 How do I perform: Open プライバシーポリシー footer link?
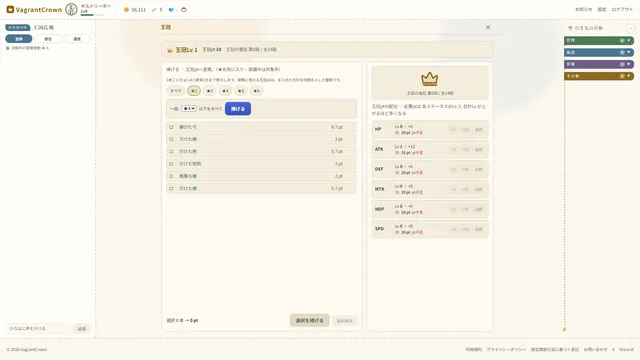point(506,349)
